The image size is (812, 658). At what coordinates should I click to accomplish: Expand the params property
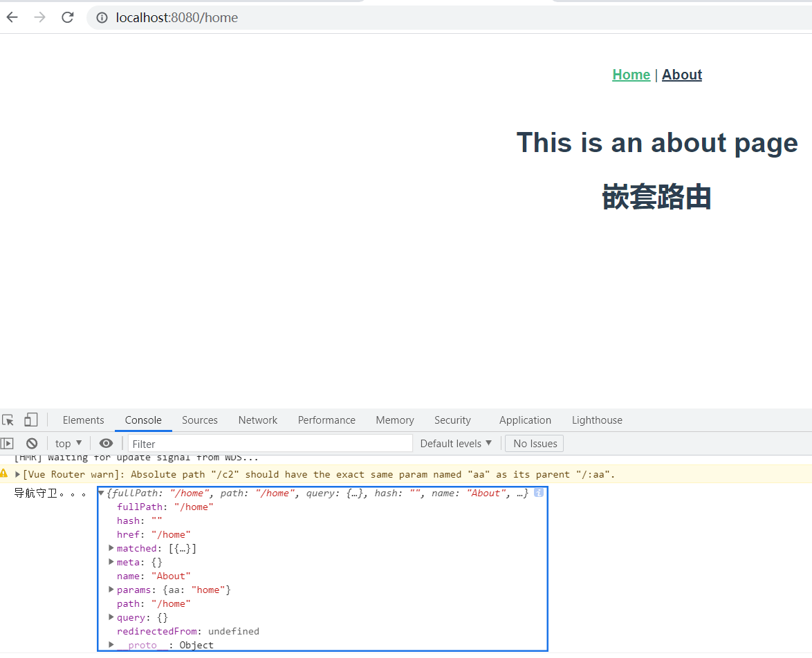click(x=111, y=589)
